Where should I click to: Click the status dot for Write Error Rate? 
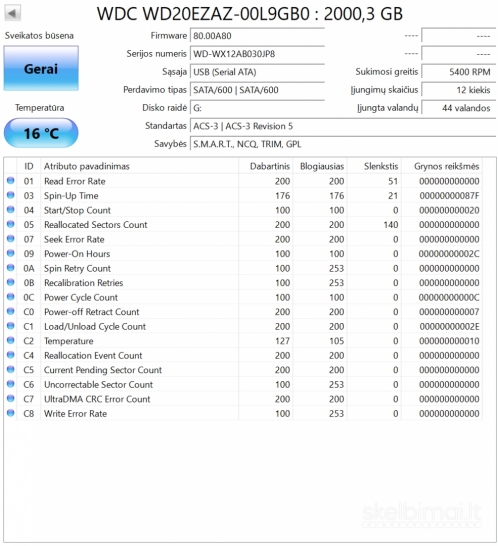pyautogui.click(x=10, y=413)
